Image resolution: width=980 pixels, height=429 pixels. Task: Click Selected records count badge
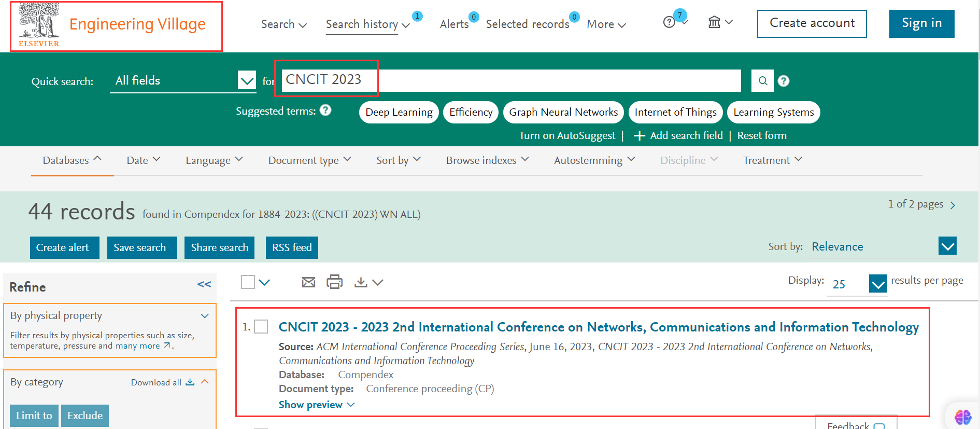[x=574, y=17]
